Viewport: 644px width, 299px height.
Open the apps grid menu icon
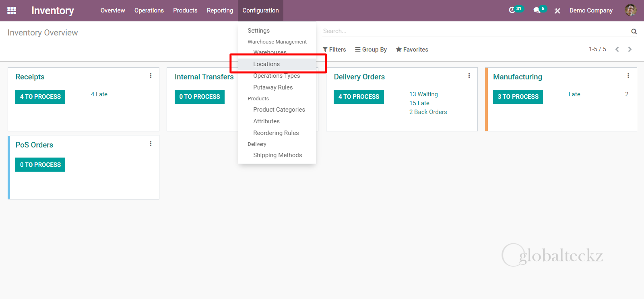tap(12, 10)
